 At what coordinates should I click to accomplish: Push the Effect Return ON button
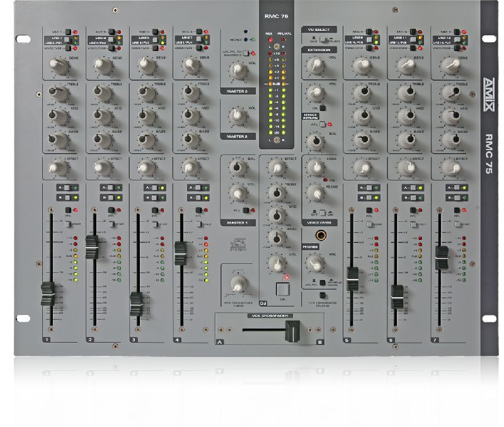tap(323, 108)
